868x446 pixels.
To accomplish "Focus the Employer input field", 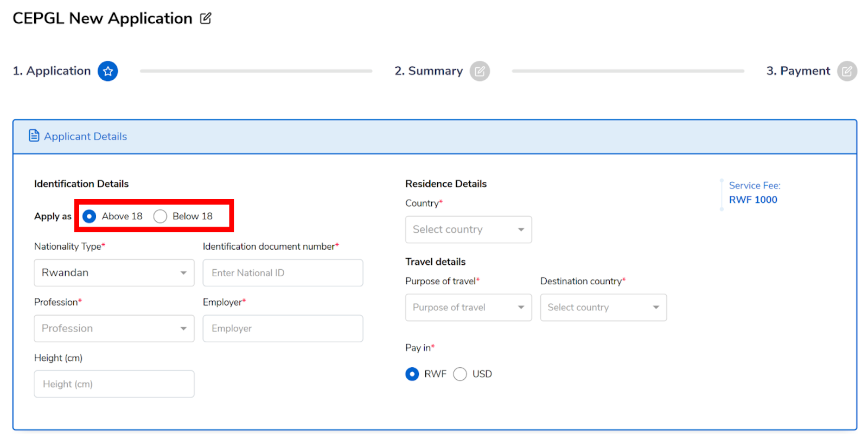I will point(283,328).
